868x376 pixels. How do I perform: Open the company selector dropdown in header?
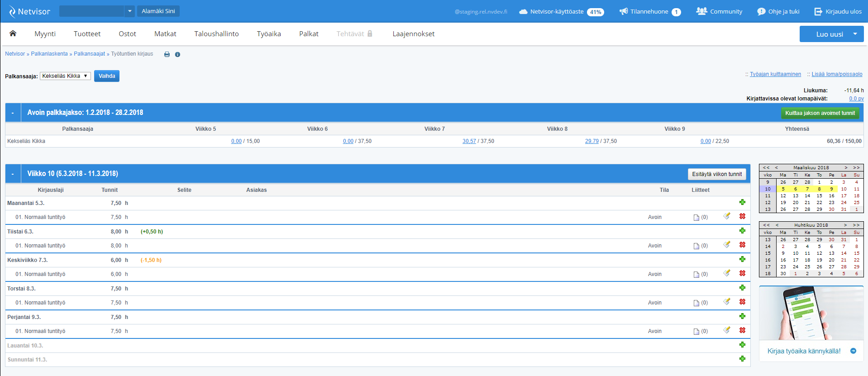coord(129,11)
